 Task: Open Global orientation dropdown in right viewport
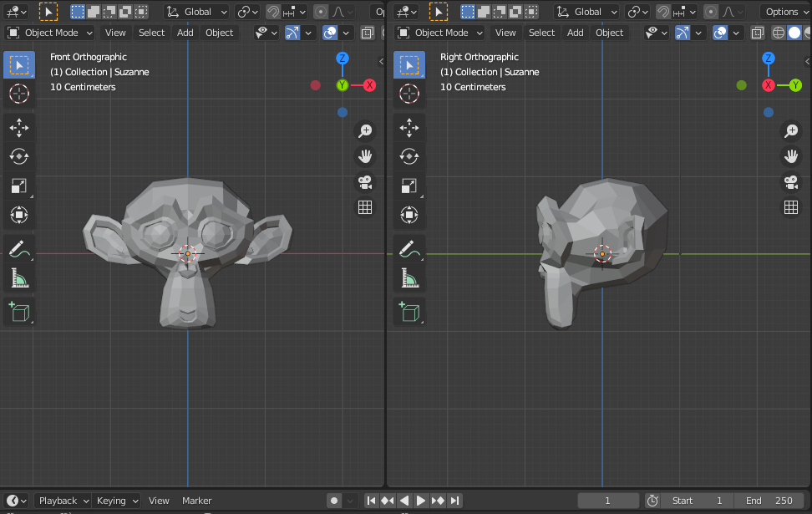click(x=586, y=12)
